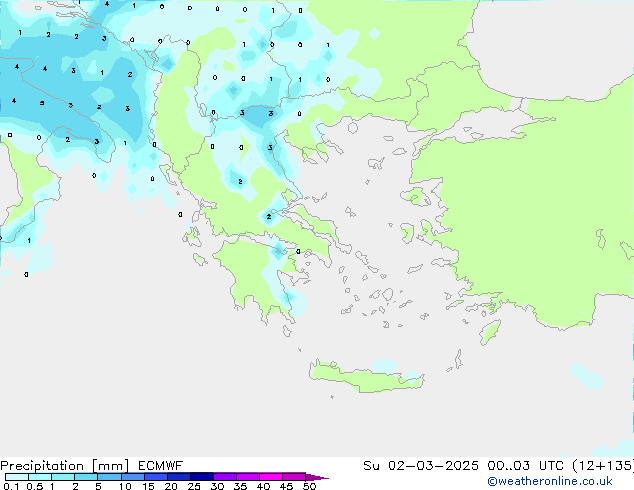Click the 25–30 mm dark navy legend box
The image size is (634, 490).
pyautogui.click(x=201, y=477)
